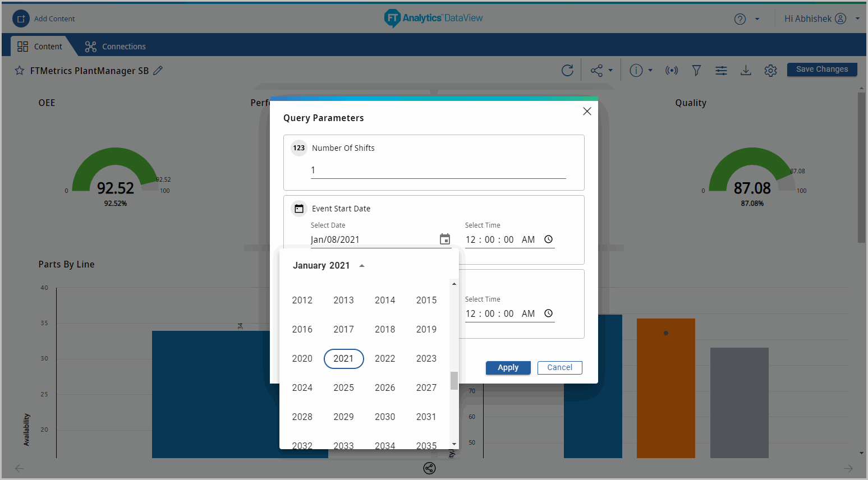
Task: Click the user profile avatar icon
Action: [841, 19]
